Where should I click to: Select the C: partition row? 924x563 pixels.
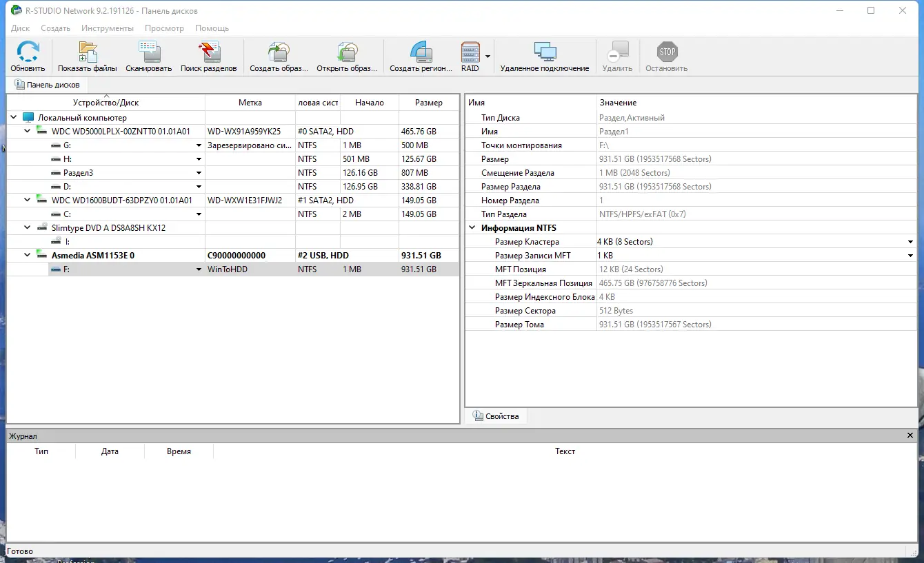(67, 214)
